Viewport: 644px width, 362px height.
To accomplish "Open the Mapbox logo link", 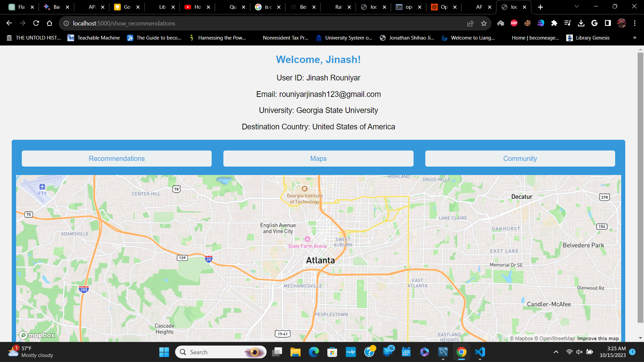I will pyautogui.click(x=37, y=335).
